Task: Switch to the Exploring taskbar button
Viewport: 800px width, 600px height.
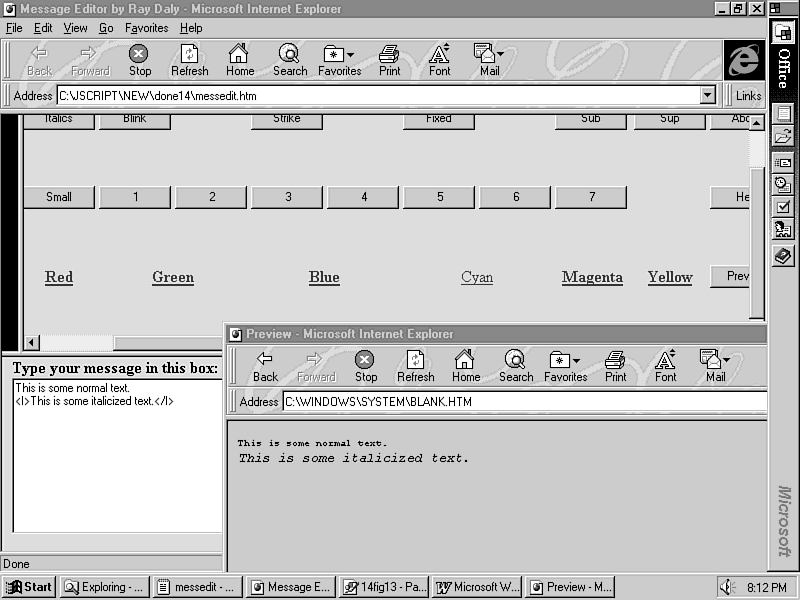Action: coord(105,587)
